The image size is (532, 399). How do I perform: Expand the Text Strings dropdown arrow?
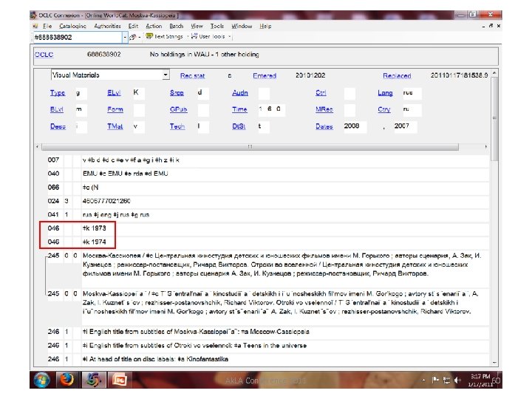pos(188,37)
